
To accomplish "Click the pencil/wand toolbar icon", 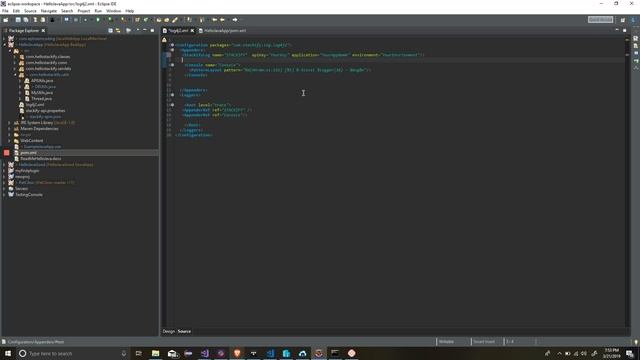I will pos(175,20).
